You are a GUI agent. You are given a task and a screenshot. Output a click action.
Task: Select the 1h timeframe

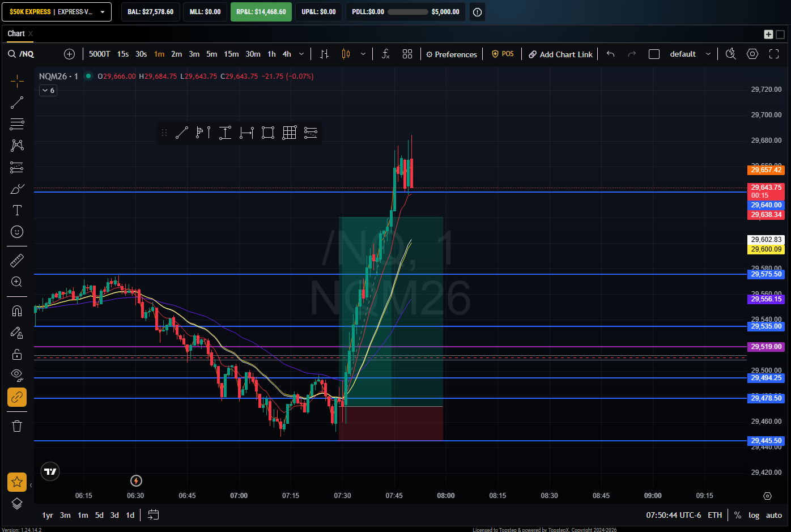[271, 54]
